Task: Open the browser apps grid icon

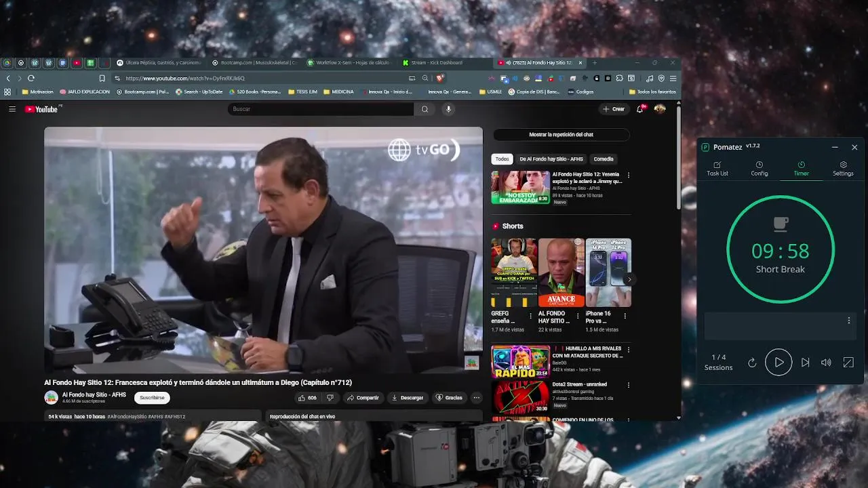Action: 7,92
